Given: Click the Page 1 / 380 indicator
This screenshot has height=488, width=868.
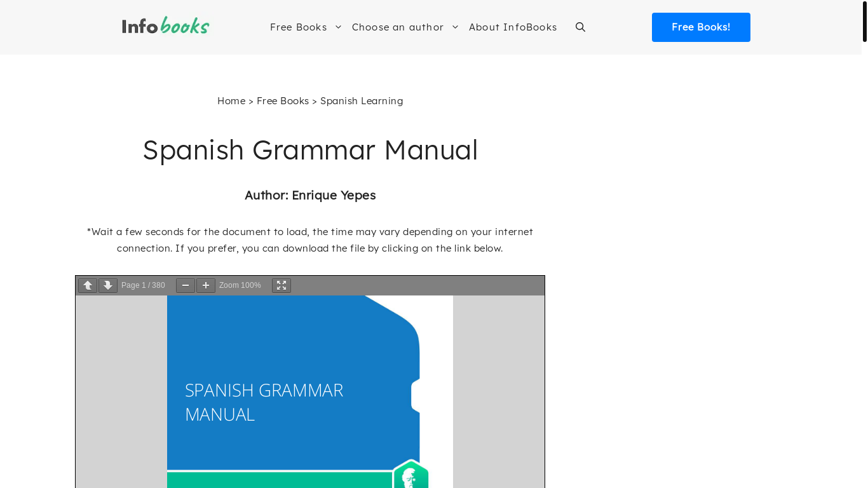Looking at the screenshot, I should [x=143, y=285].
